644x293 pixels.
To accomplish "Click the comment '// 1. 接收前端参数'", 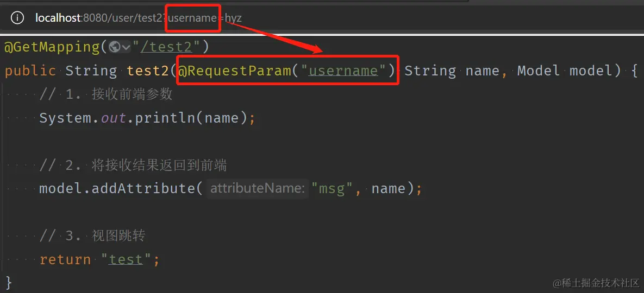I will [x=105, y=94].
